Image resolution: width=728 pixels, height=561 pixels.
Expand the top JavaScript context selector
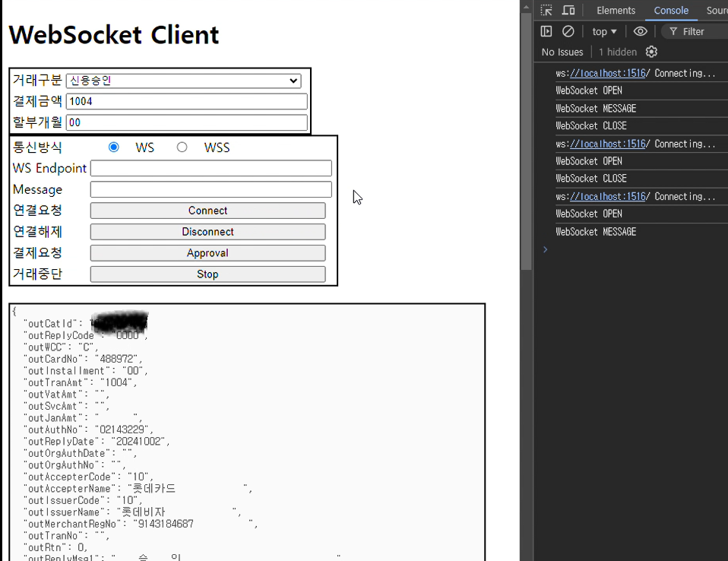604,32
